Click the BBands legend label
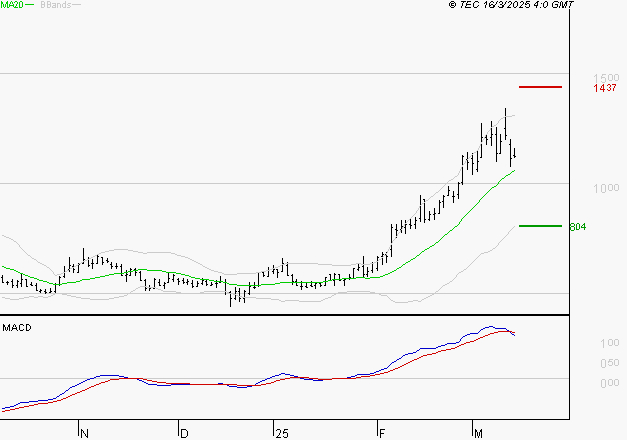Image resolution: width=627 pixels, height=440 pixels. pos(56,4)
